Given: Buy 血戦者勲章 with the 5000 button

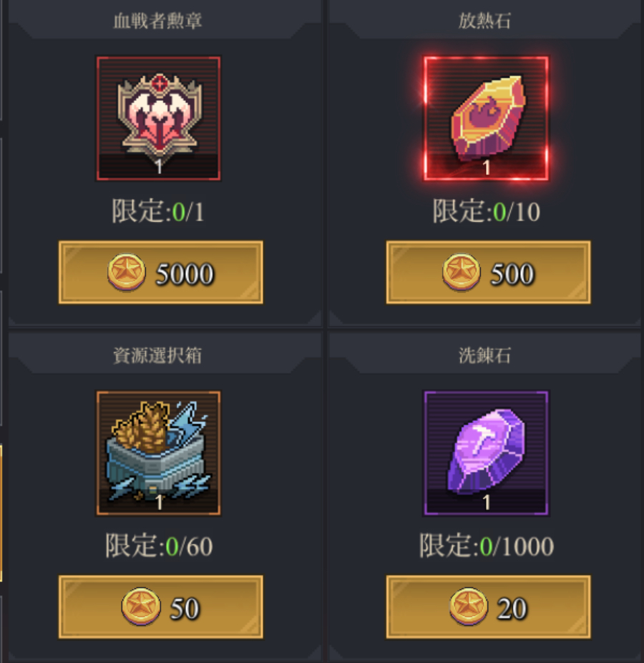Looking at the screenshot, I should (160, 272).
